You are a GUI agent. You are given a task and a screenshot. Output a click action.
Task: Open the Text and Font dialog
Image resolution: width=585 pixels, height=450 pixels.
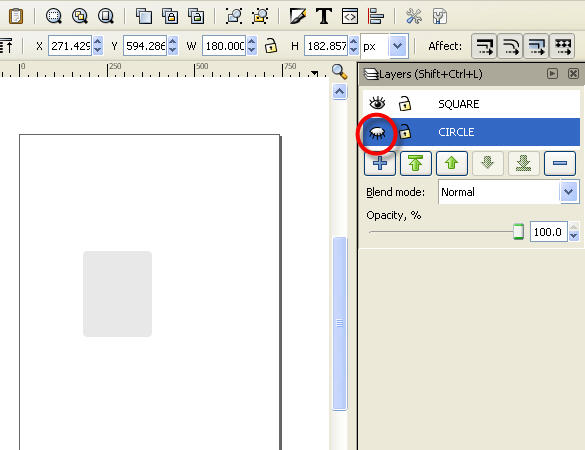click(x=323, y=16)
